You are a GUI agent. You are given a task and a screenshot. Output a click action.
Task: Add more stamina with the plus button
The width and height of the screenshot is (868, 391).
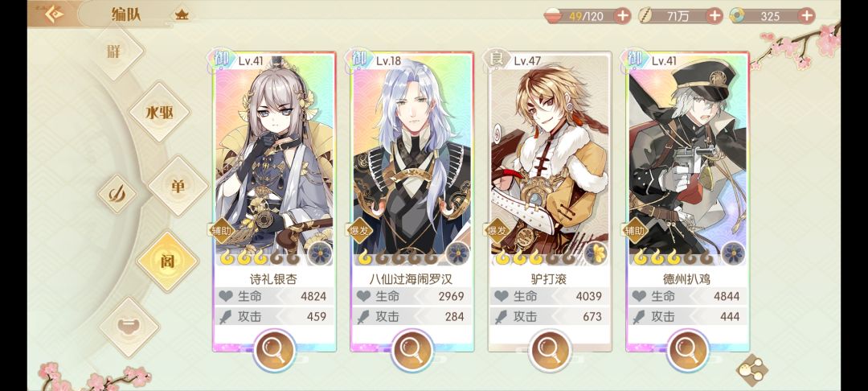point(624,16)
